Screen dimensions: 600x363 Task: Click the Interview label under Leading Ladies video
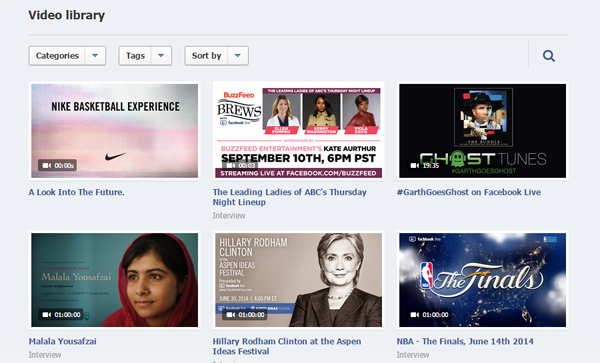coord(229,216)
